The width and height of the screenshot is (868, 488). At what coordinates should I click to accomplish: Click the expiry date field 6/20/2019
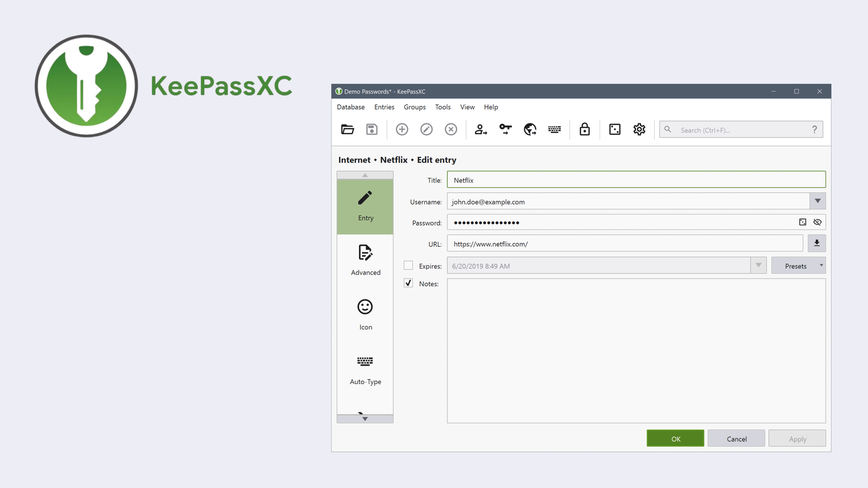598,265
